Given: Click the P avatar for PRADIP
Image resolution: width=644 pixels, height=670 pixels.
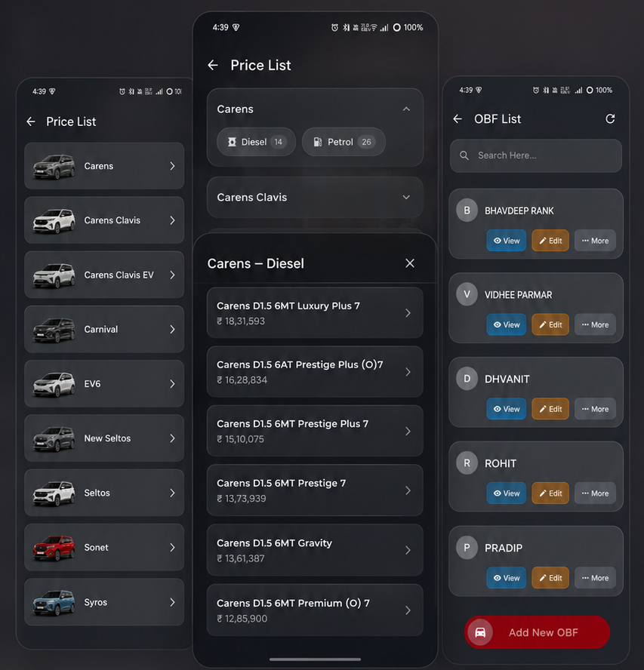Looking at the screenshot, I should pos(467,547).
